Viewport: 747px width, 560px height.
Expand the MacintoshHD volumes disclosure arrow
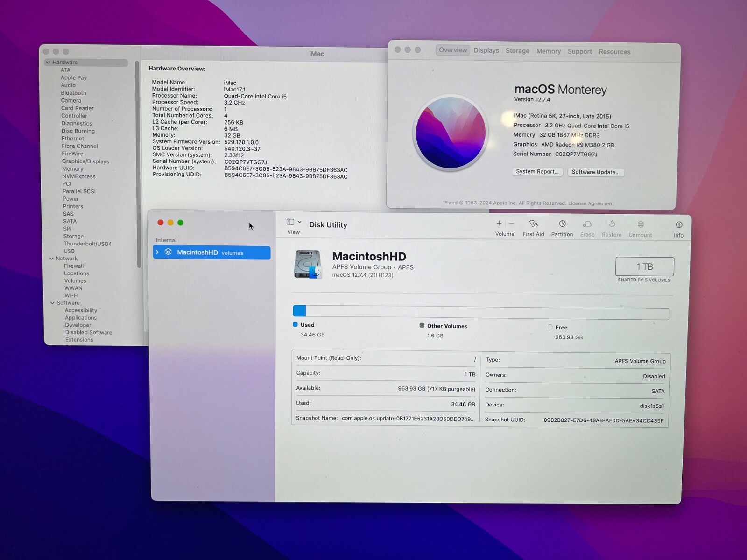[158, 252]
